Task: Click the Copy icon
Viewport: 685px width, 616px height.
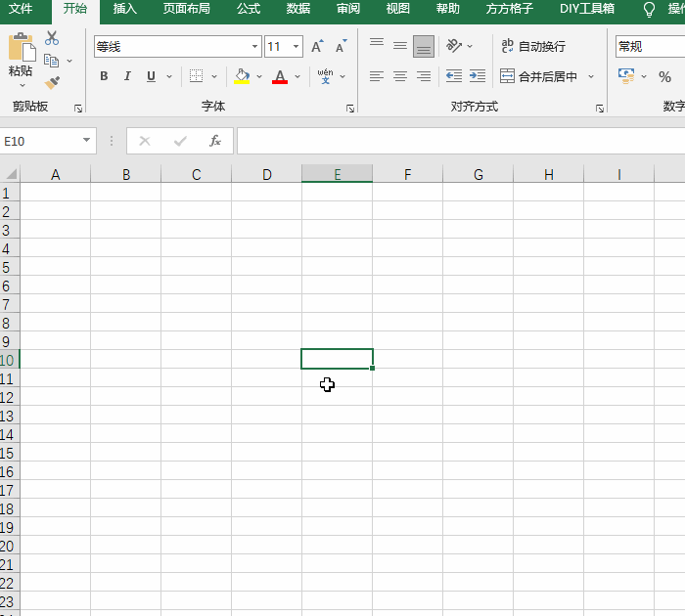Action: pyautogui.click(x=52, y=61)
